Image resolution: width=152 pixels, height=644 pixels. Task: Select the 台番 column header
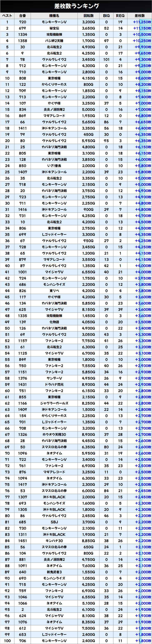click(x=23, y=16)
